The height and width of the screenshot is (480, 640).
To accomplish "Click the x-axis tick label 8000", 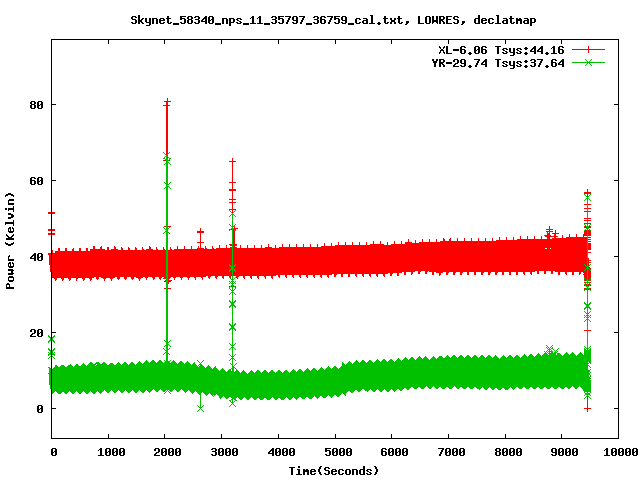I will [x=508, y=452].
